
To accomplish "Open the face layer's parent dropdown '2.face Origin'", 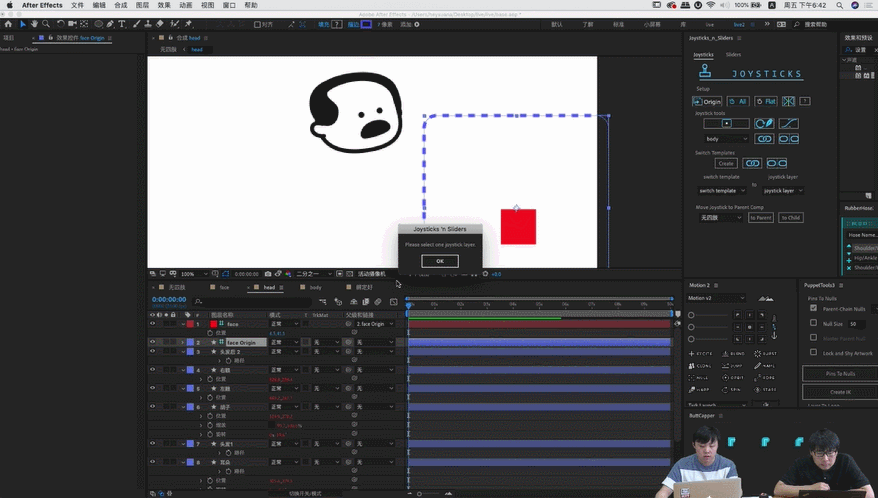I will [375, 324].
